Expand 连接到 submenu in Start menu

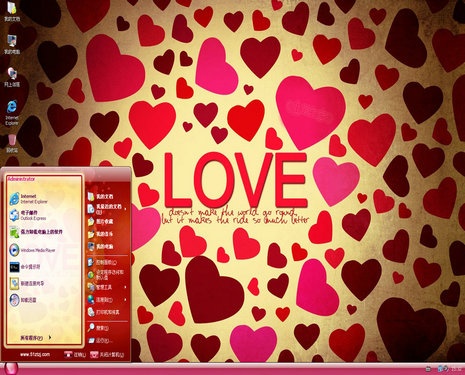(x=107, y=300)
